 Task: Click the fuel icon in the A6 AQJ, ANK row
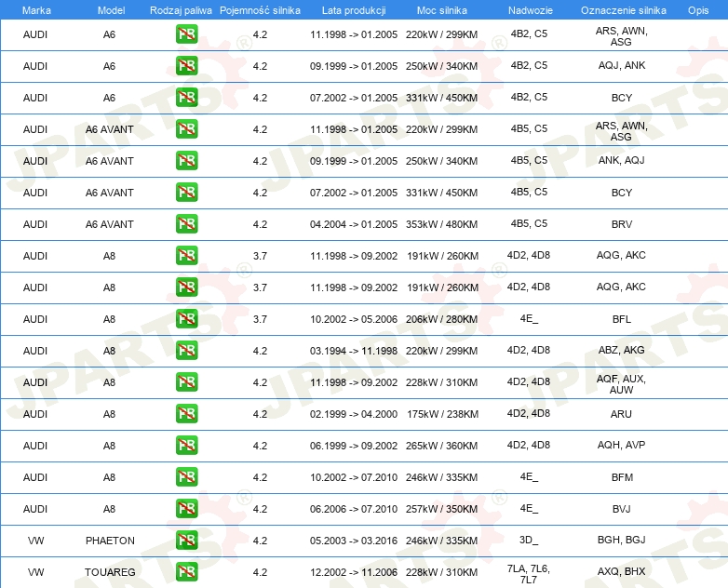coord(186,66)
